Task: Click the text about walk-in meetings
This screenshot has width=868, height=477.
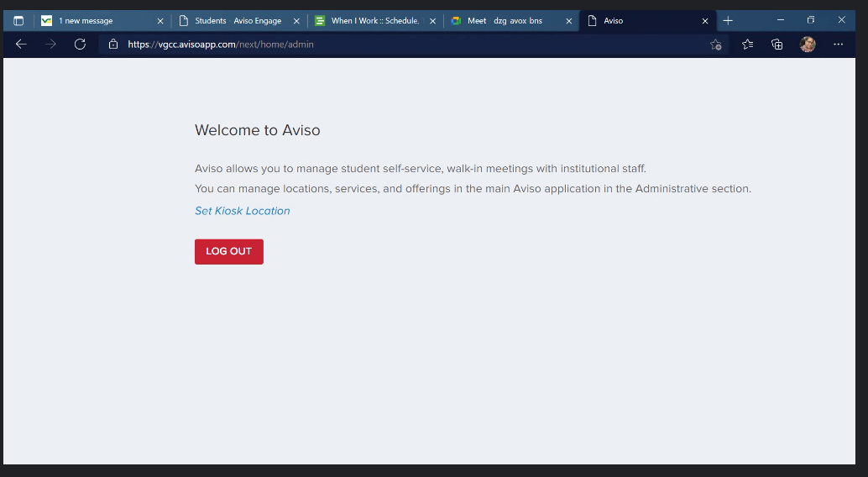Action: pos(421,169)
